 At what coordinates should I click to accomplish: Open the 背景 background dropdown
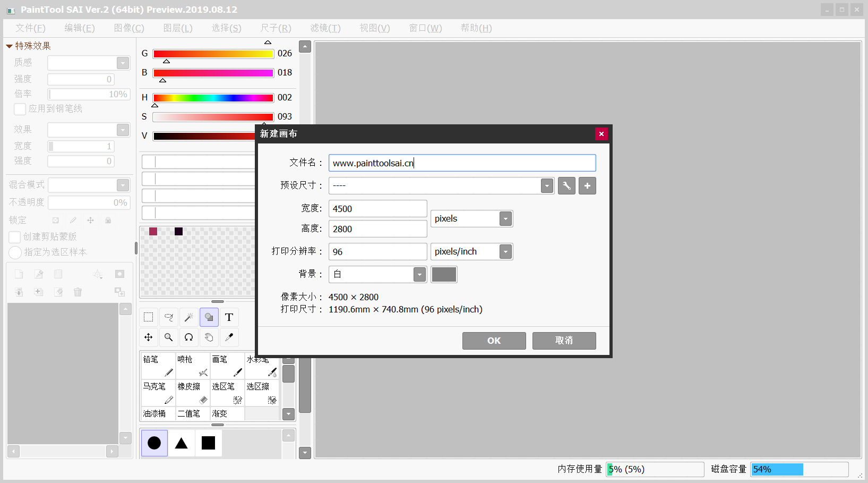pyautogui.click(x=419, y=275)
